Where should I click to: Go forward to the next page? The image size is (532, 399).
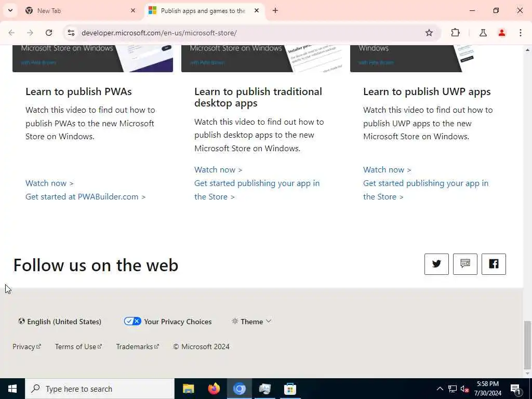30,33
